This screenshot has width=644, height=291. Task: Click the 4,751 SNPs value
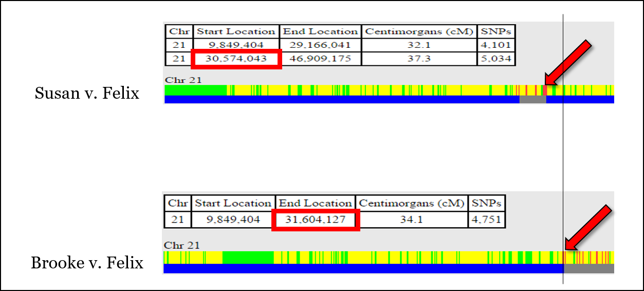click(486, 220)
